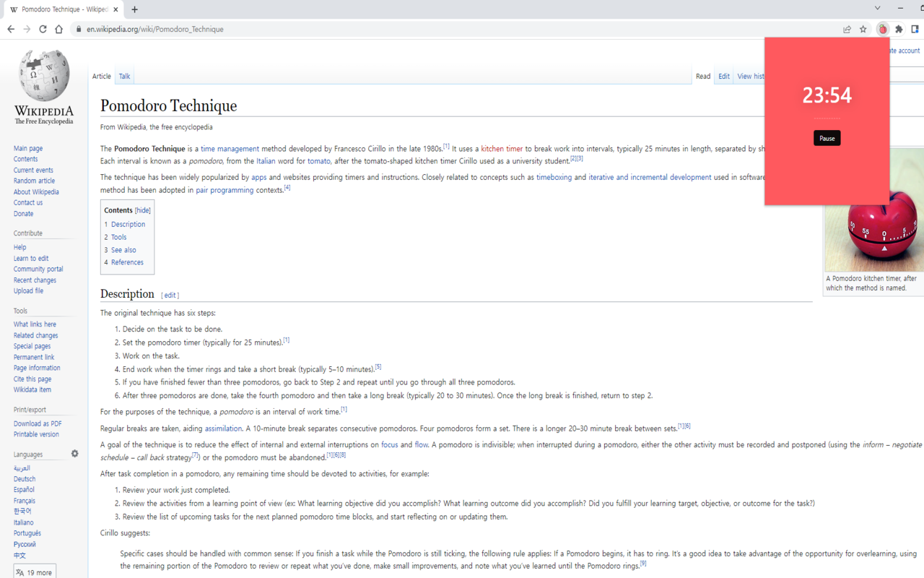Open a new browser tab
This screenshot has width=924, height=578.
pyautogui.click(x=135, y=9)
